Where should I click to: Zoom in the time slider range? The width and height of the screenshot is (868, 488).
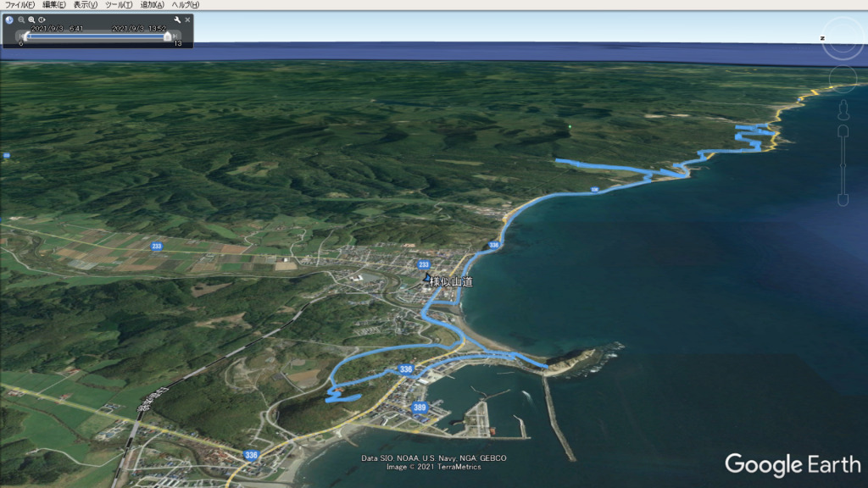click(31, 19)
